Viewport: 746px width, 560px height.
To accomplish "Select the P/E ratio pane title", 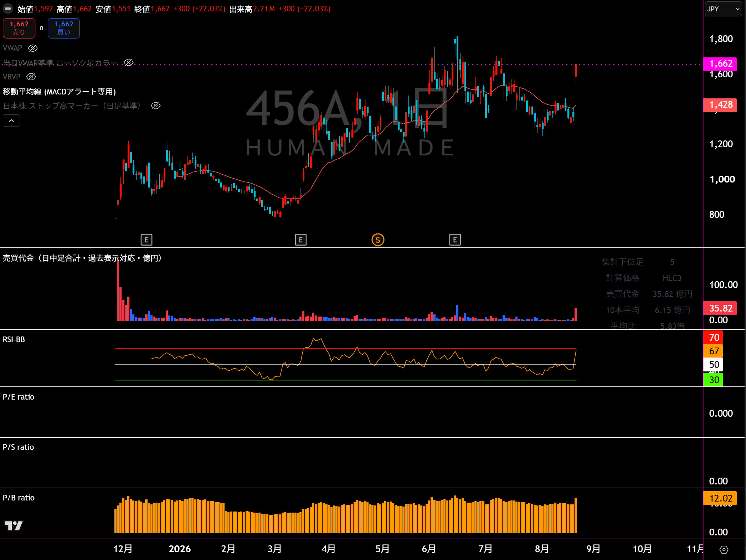I will click(19, 397).
